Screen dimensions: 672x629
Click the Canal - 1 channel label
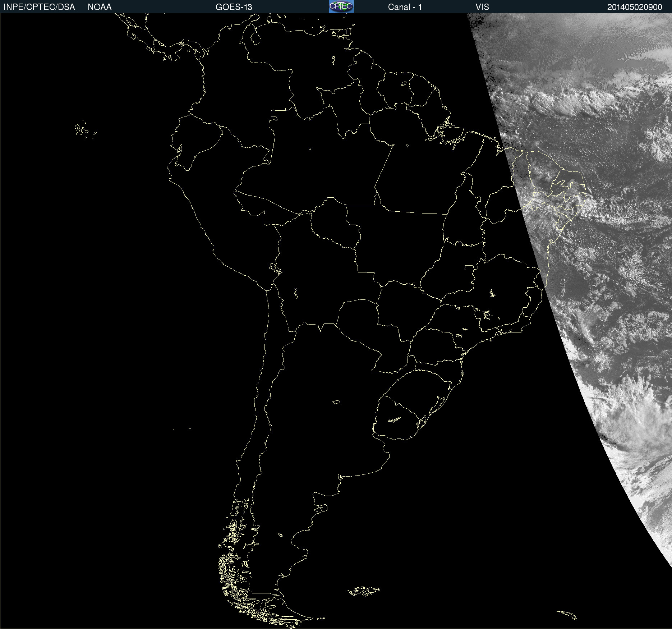point(405,7)
